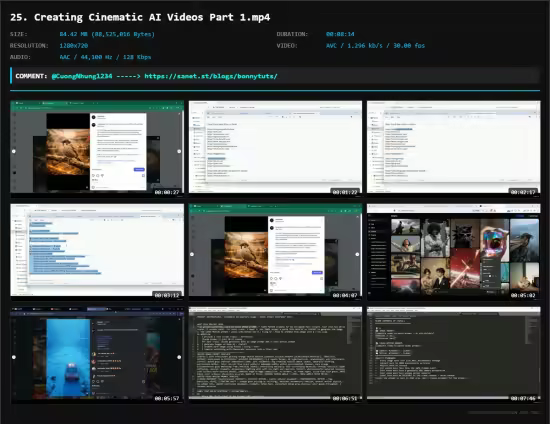Open the bird image frame at 00:04:07

coord(275,251)
